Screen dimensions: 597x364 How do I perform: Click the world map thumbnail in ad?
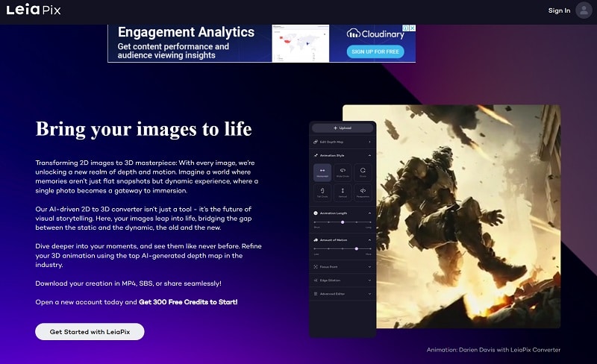(301, 43)
